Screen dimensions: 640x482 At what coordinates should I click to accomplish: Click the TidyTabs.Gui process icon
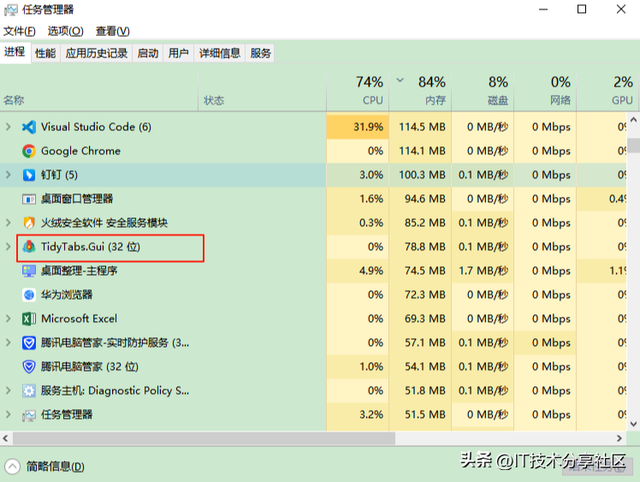click(29, 247)
